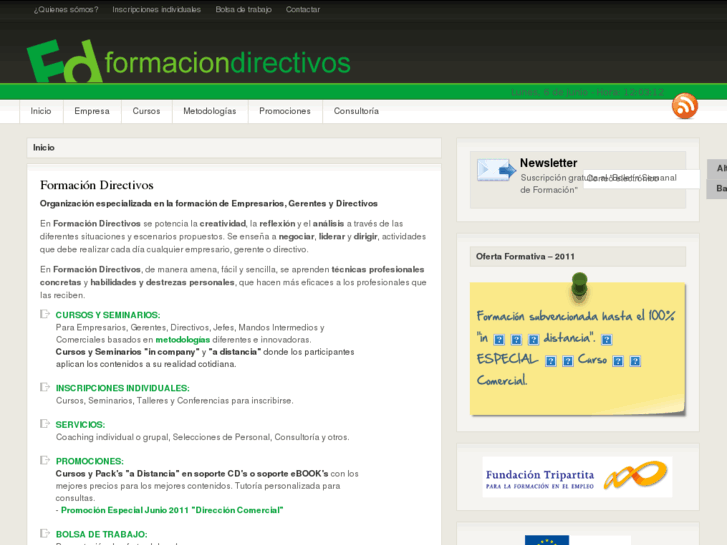The width and height of the screenshot is (727, 545).
Task: Click the Formación Directivos article title
Action: tap(96, 185)
